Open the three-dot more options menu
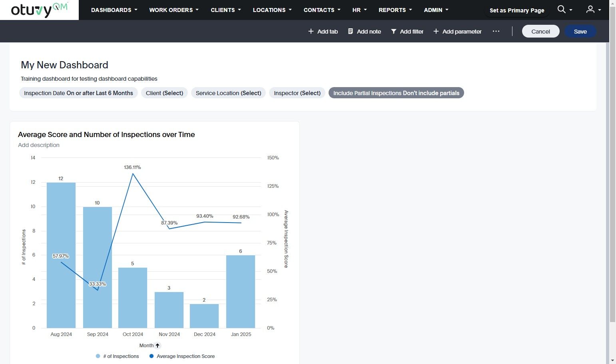Viewport: 616px width, 364px height. 496,31
